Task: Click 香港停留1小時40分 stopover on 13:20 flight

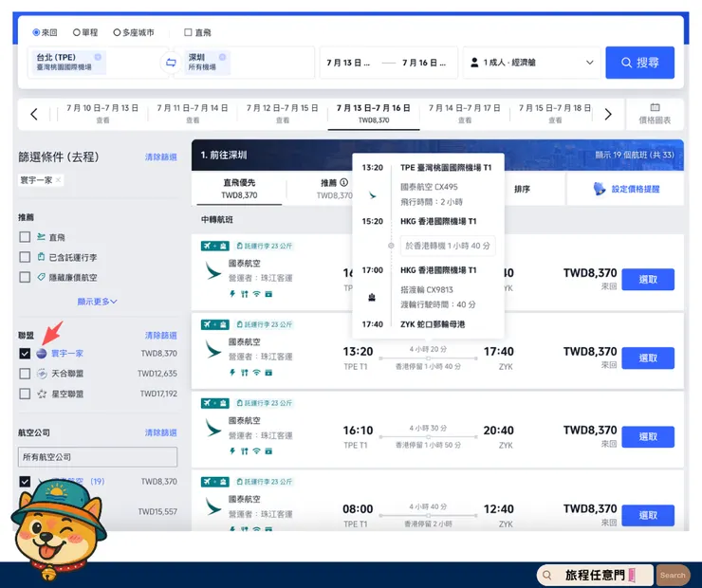Action: pyautogui.click(x=428, y=366)
